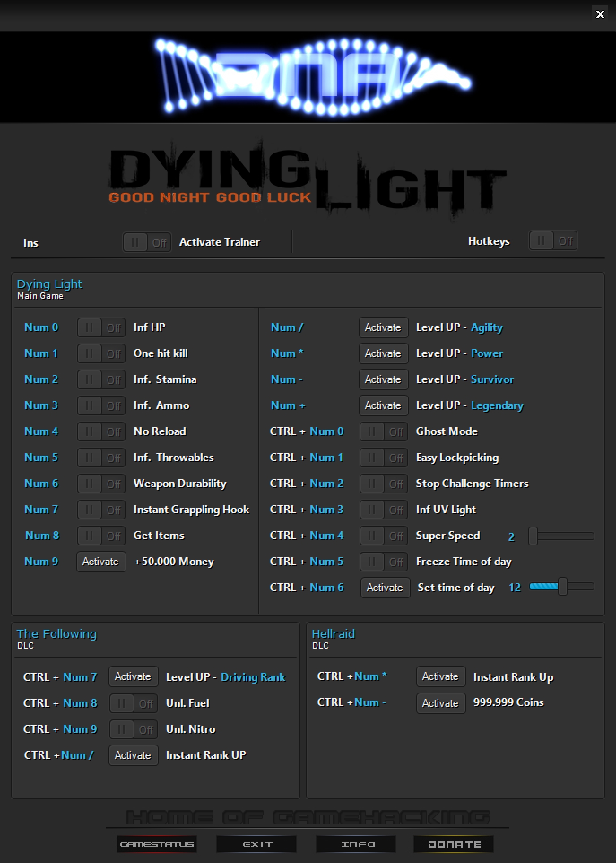Turn on Freeze Time of day
616x863 pixels.
(x=384, y=562)
